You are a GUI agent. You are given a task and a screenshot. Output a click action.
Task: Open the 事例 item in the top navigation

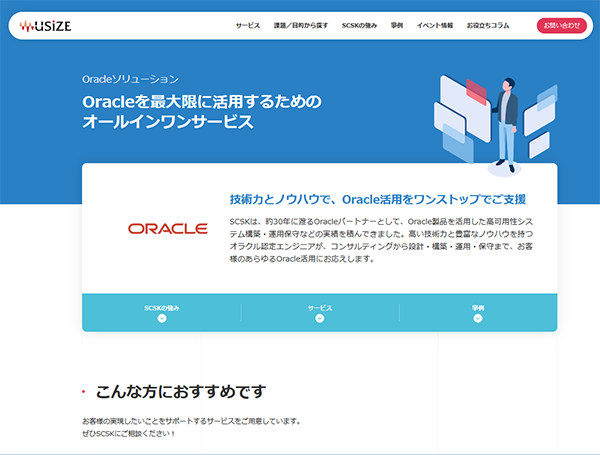397,26
